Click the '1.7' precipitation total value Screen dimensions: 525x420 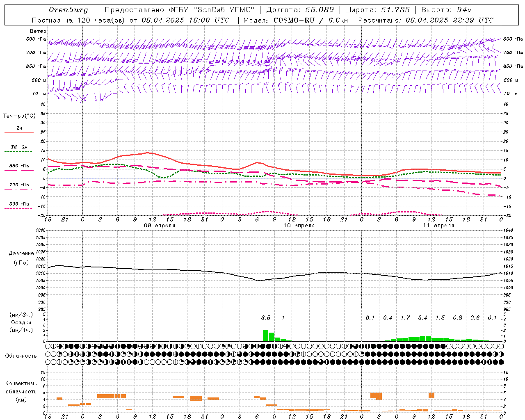point(405,317)
